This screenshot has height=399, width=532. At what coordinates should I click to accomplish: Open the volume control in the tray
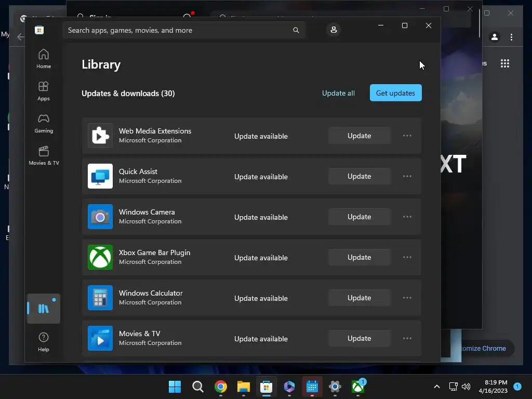click(x=466, y=387)
